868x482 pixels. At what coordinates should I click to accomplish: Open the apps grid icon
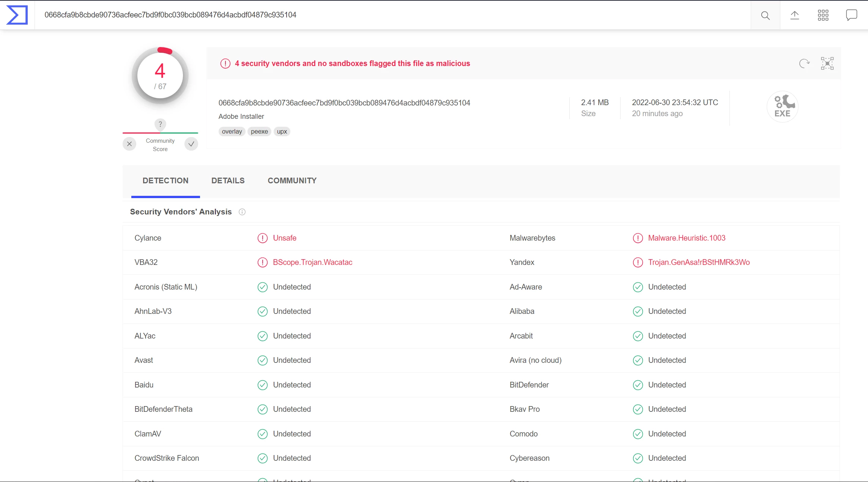pyautogui.click(x=823, y=15)
